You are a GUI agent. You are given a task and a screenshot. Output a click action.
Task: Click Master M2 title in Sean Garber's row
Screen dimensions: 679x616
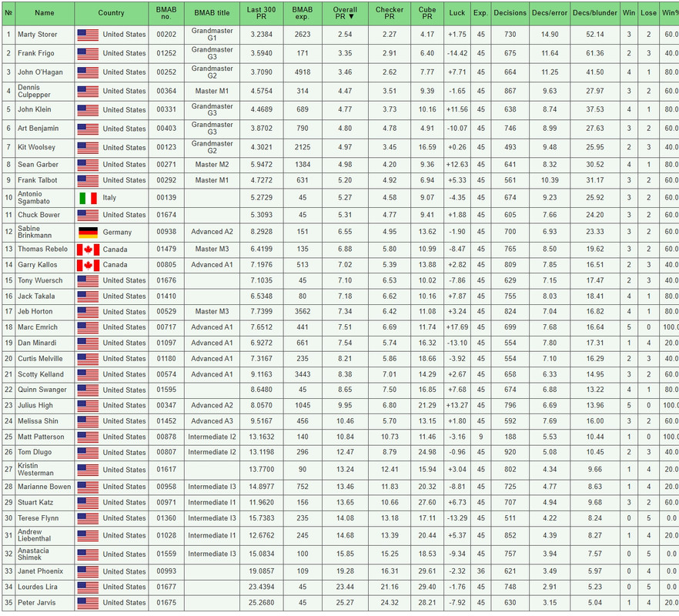coord(212,165)
